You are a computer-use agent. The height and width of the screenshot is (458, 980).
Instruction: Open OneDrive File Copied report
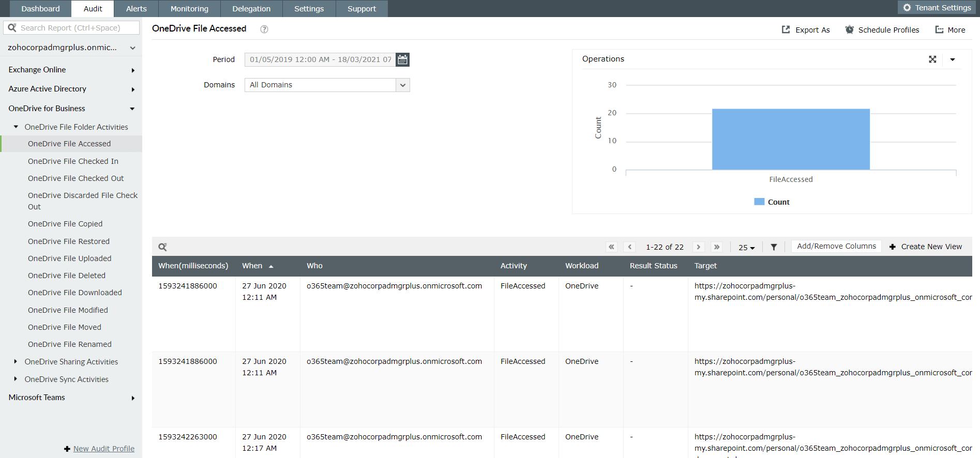pyautogui.click(x=65, y=224)
